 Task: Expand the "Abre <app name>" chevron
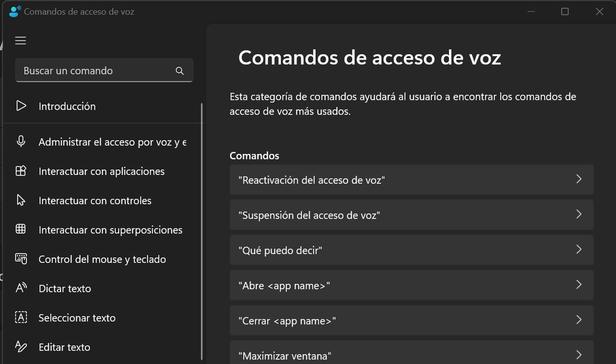pos(579,285)
